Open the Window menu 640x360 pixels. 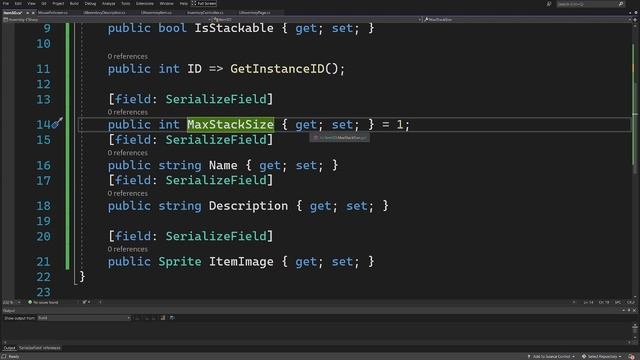click(x=166, y=4)
